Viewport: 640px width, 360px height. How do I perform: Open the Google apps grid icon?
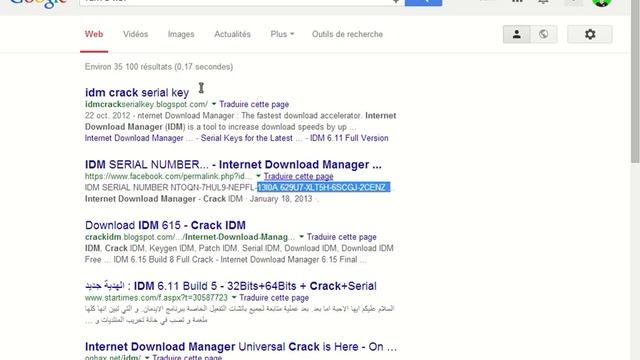[x=517, y=2]
